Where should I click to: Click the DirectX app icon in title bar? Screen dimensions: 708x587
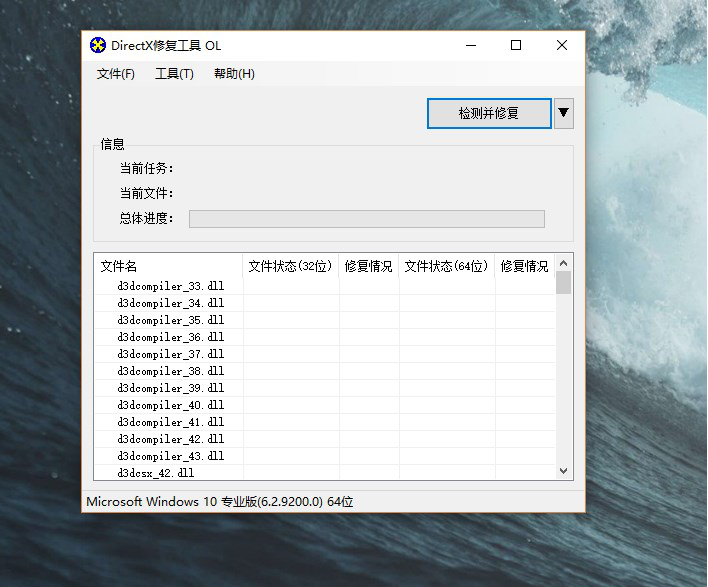tap(97, 45)
